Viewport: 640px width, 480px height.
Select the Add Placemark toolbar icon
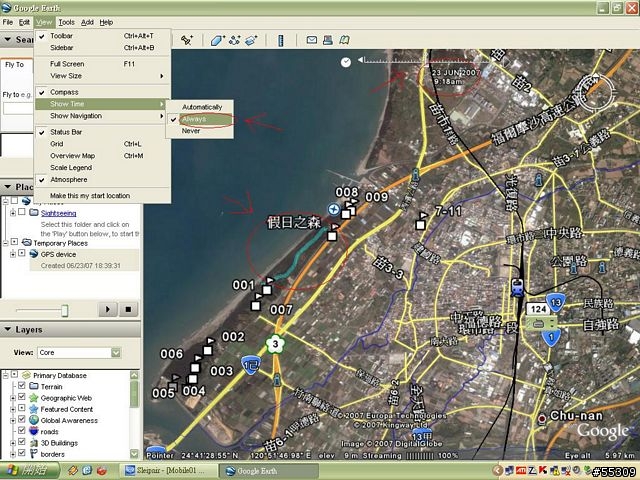(187, 40)
